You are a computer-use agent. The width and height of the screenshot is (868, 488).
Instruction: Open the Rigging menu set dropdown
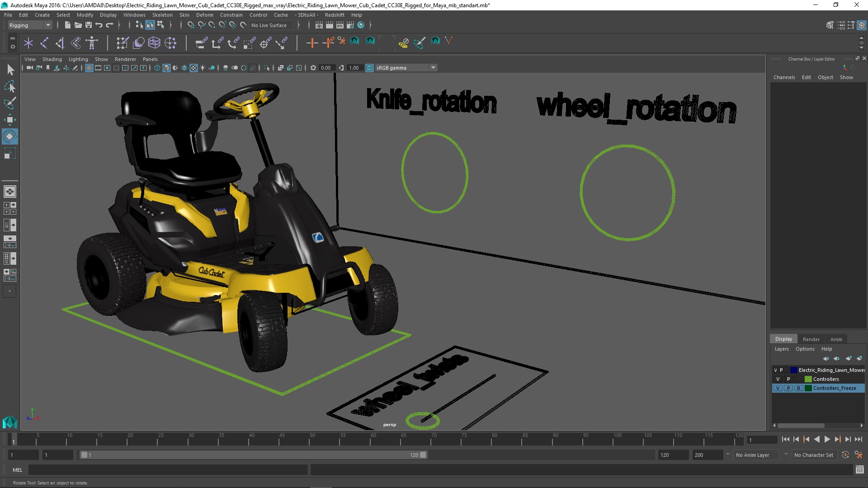tap(30, 25)
